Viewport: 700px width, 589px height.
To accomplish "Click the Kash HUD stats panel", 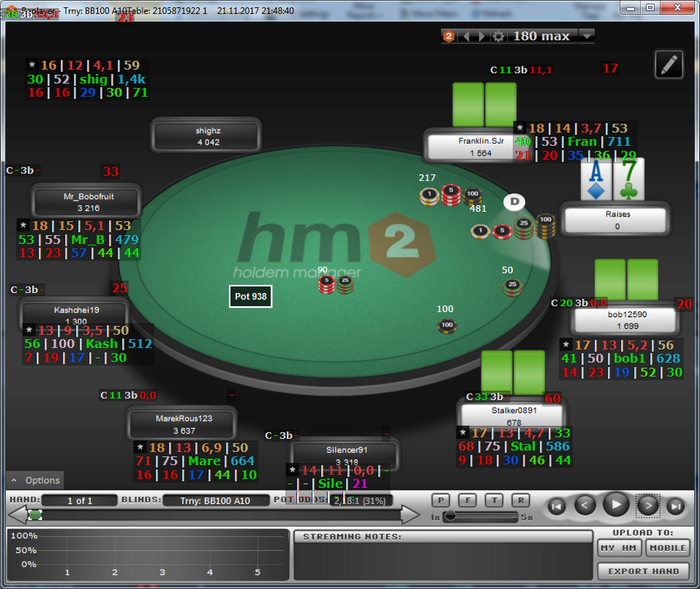I will coord(88,344).
